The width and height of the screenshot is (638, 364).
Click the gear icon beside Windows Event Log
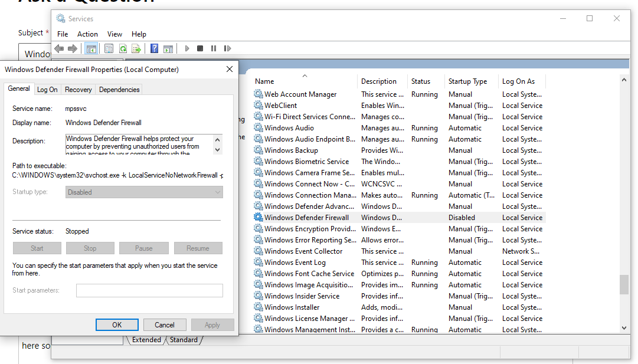click(x=258, y=263)
